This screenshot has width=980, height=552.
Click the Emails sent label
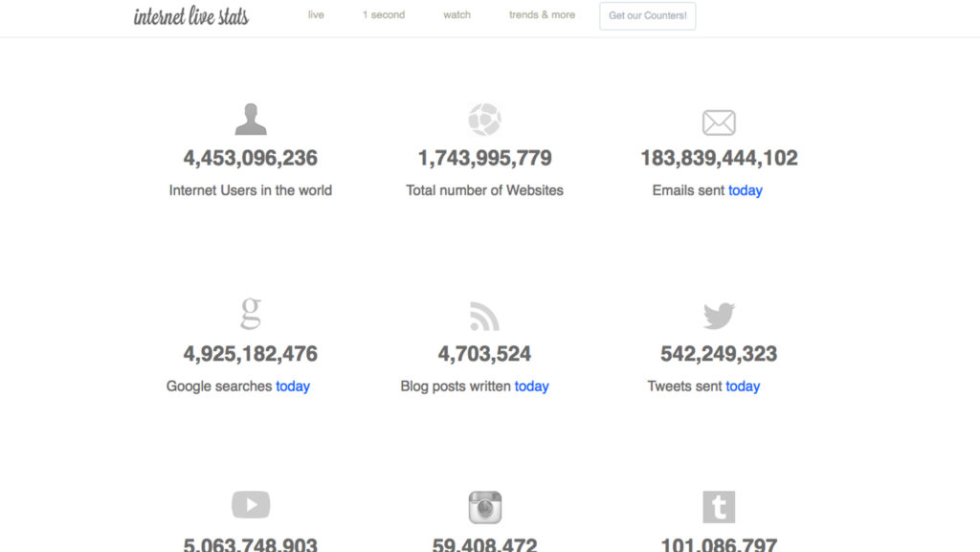coord(688,190)
